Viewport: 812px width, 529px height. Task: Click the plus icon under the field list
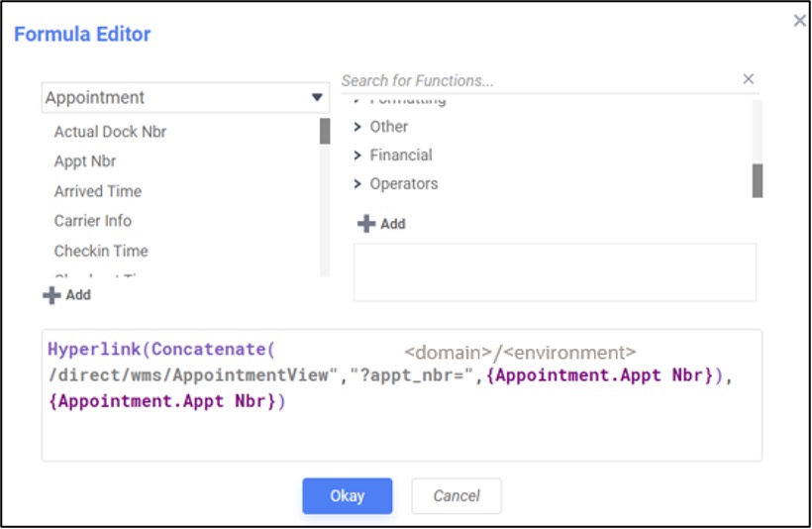(51, 295)
